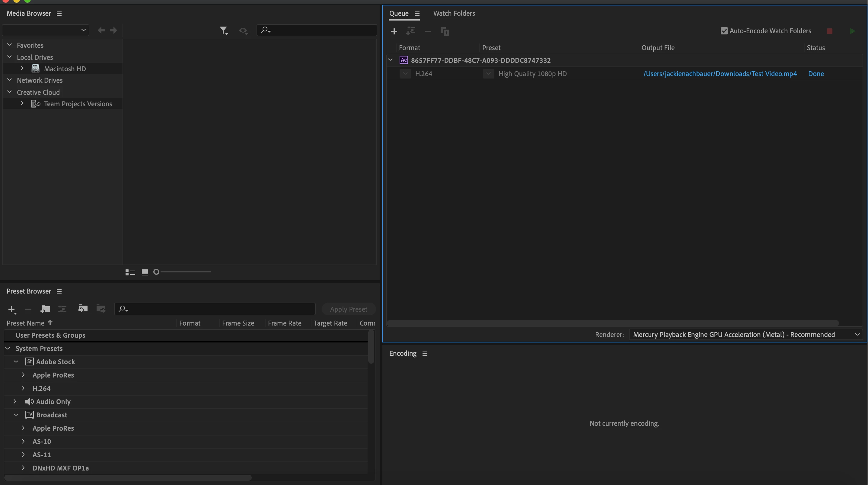868x485 pixels.
Task: Expand the Macintosh HD drive
Action: coord(22,69)
